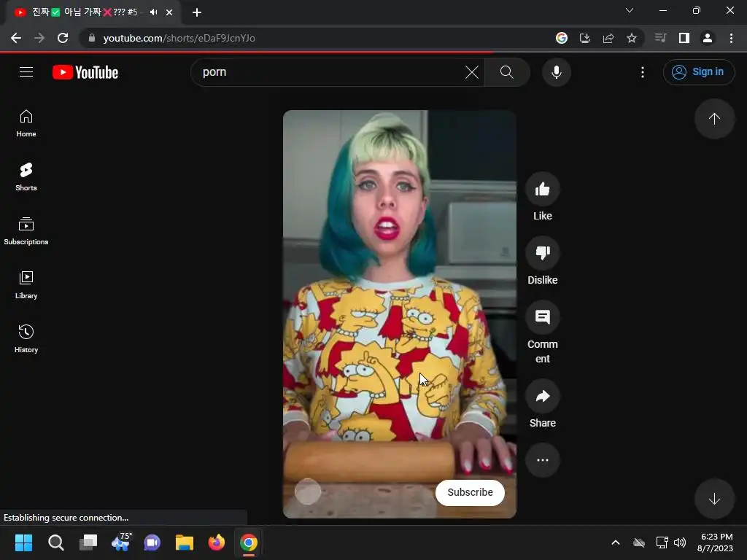Open clock showing 6:23 PM
Image resolution: width=747 pixels, height=560 pixels.
(x=715, y=542)
